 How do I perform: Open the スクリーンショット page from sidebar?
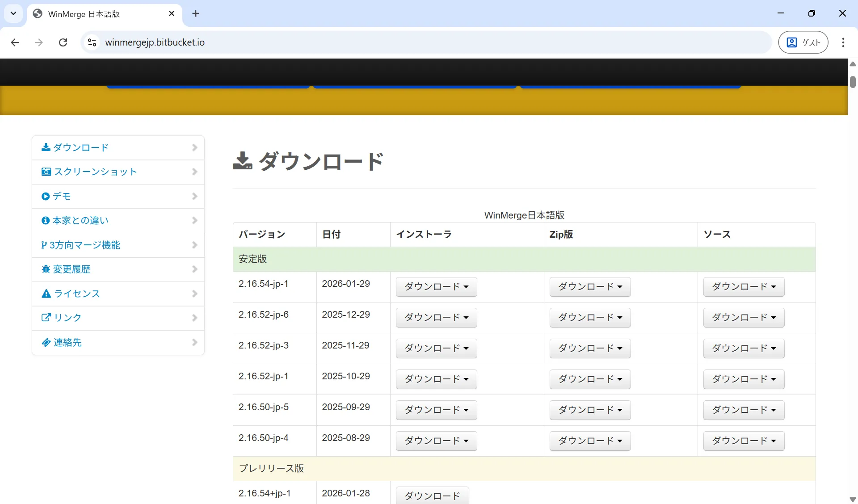coord(95,172)
